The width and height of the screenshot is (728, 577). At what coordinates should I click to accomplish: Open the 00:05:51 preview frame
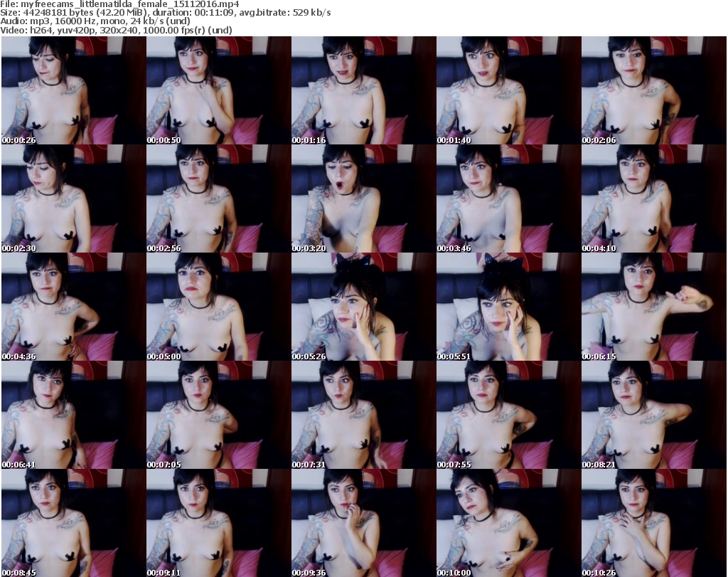click(x=508, y=307)
